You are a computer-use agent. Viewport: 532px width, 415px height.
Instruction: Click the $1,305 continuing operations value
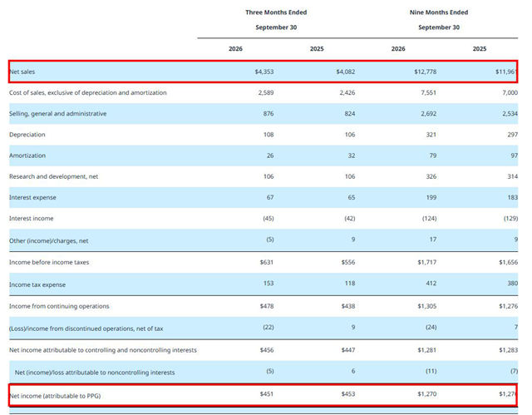coord(427,306)
